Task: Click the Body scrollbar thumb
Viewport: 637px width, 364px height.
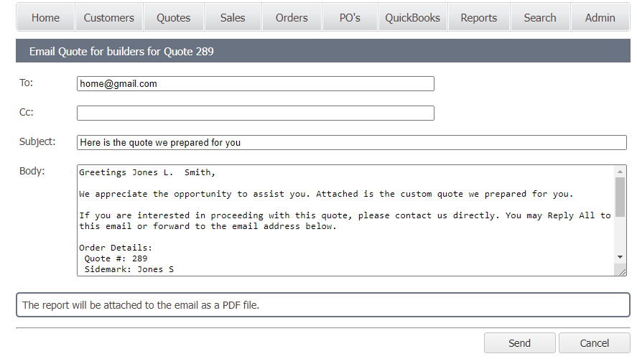Action: (x=620, y=197)
